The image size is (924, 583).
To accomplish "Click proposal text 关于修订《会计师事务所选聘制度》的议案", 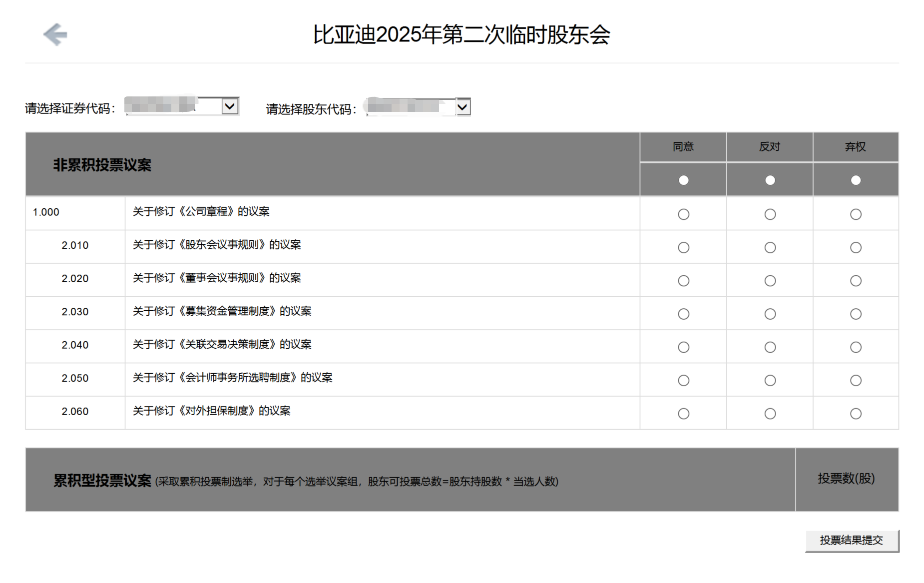I will click(233, 378).
